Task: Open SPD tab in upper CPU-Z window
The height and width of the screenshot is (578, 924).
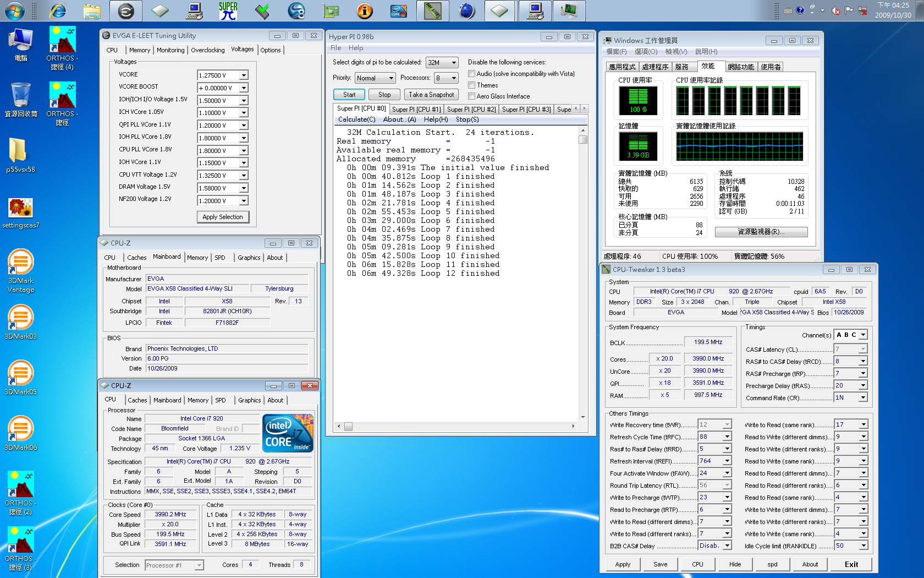Action: pyautogui.click(x=220, y=258)
